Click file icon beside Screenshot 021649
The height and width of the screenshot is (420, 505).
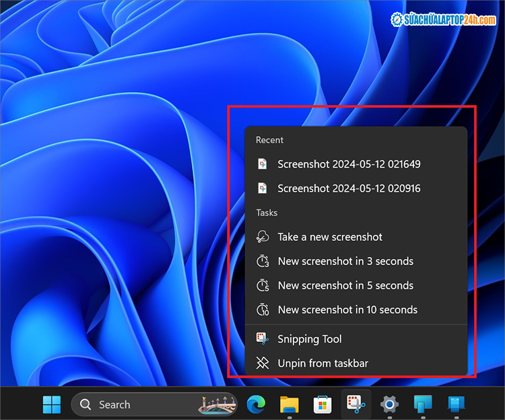(x=263, y=164)
